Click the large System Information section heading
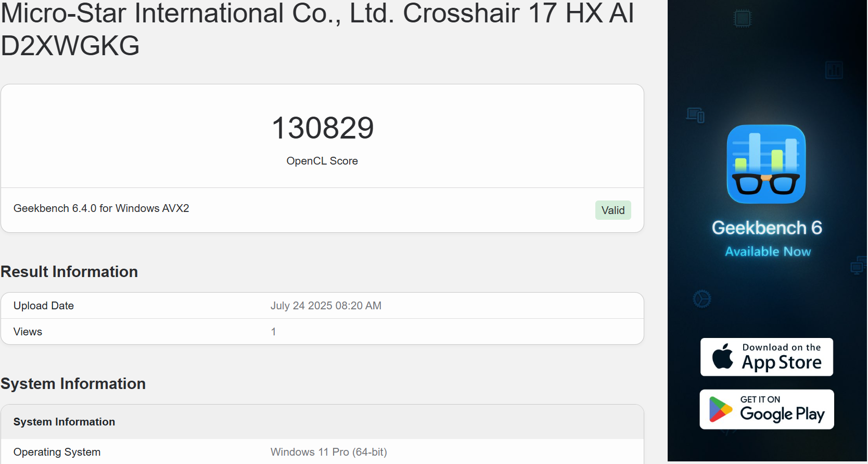Image resolution: width=868 pixels, height=464 pixels. [x=73, y=384]
